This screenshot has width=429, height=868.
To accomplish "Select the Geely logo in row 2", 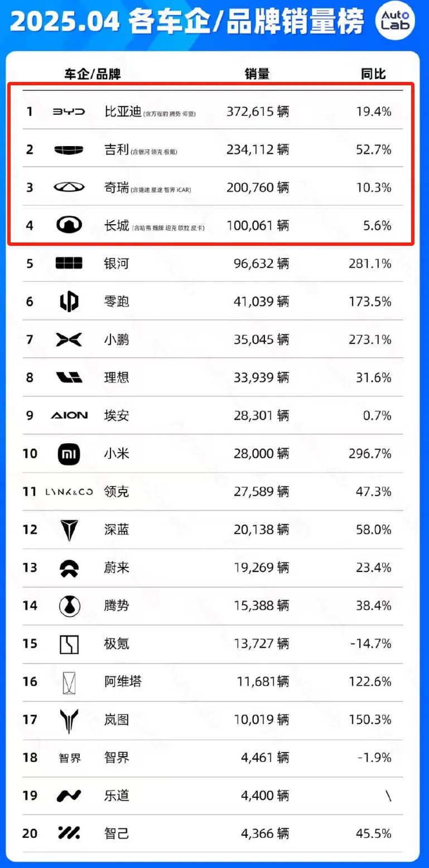I will 69,149.
